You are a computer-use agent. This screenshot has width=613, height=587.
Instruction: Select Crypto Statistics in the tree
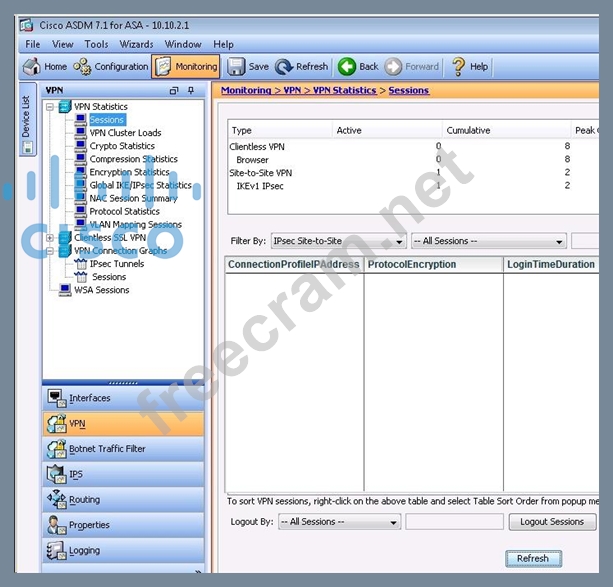(122, 146)
